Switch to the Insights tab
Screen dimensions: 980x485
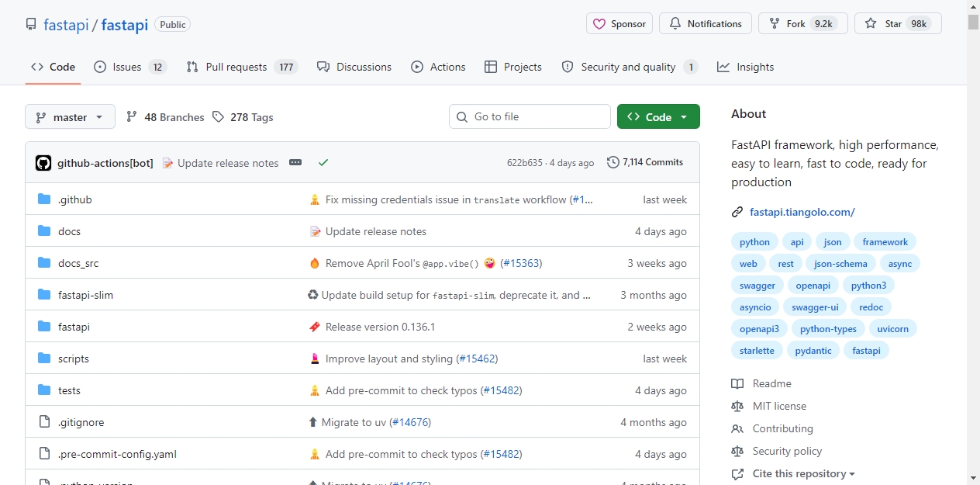(745, 67)
